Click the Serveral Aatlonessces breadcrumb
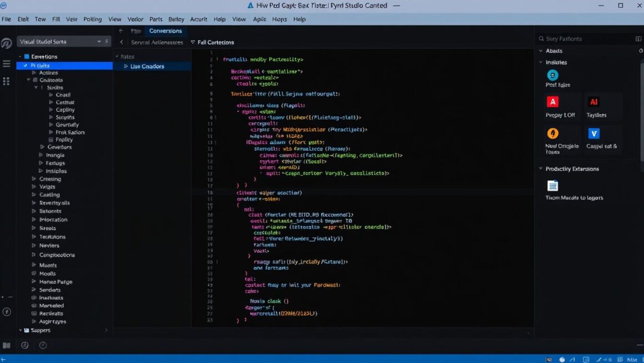This screenshot has width=644, height=363. click(157, 42)
